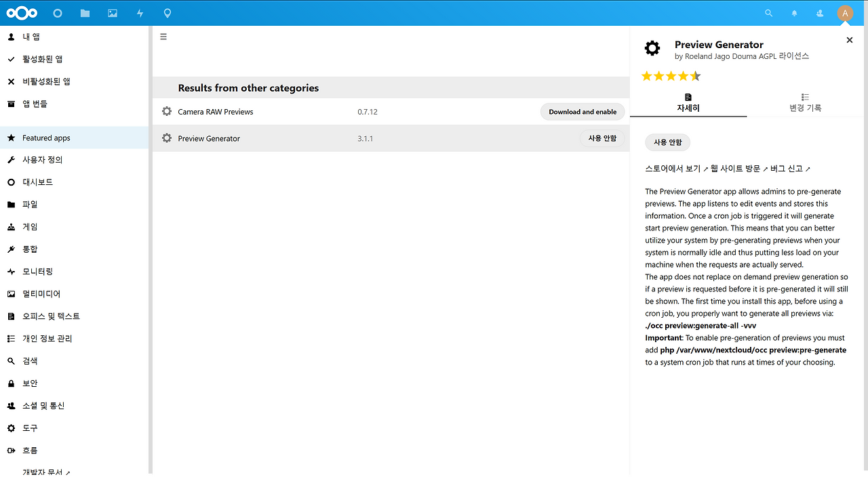
Task: Open the Activity lightning icon in top bar
Action: [x=140, y=13]
